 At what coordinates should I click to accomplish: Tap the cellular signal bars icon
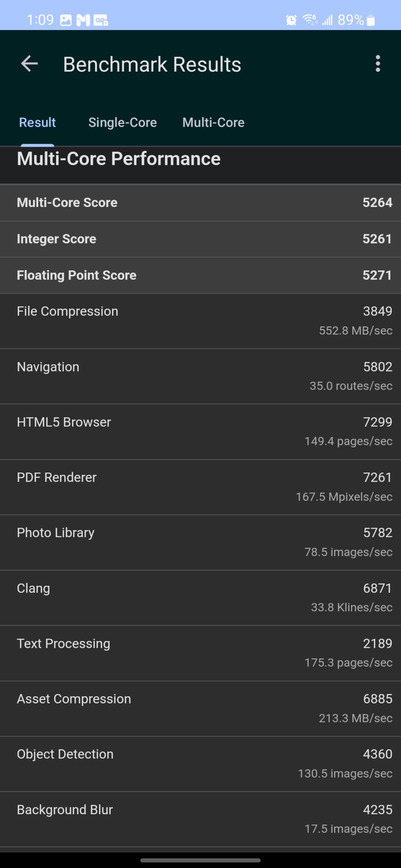tap(327, 20)
